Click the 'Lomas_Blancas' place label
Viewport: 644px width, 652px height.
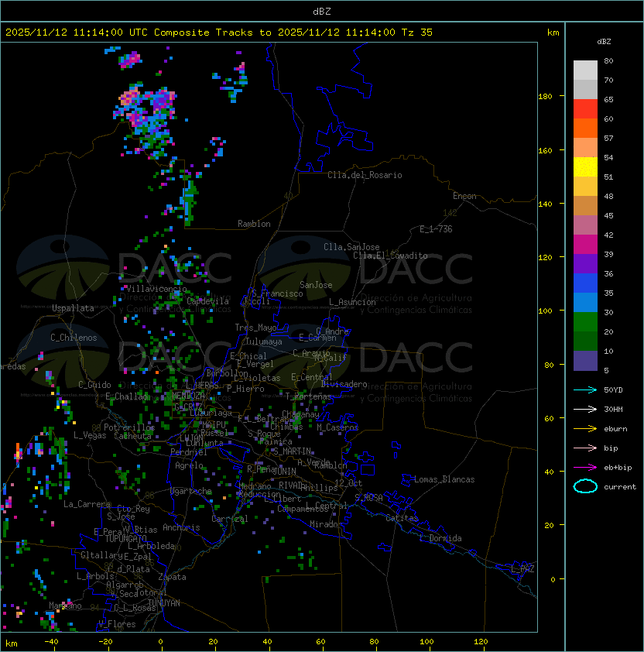click(444, 479)
